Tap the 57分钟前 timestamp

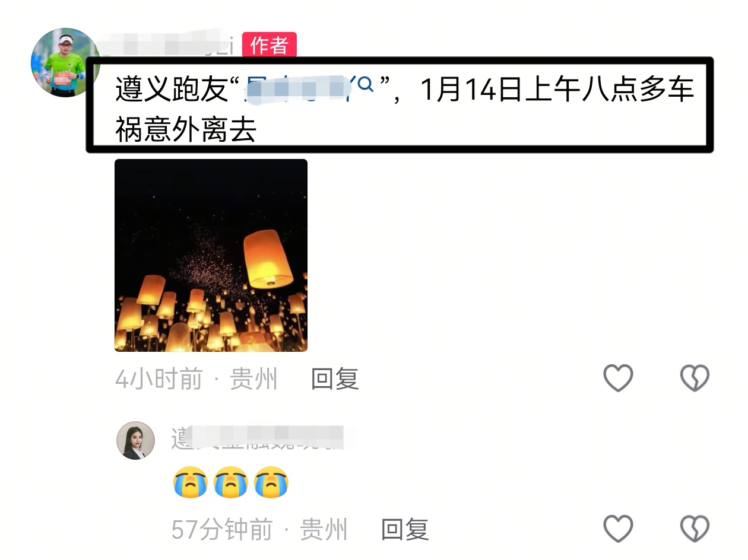coord(221,530)
